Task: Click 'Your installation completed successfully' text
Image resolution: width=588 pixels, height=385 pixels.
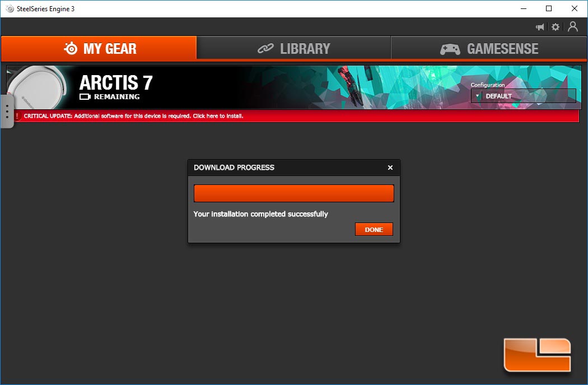Action: click(x=260, y=214)
